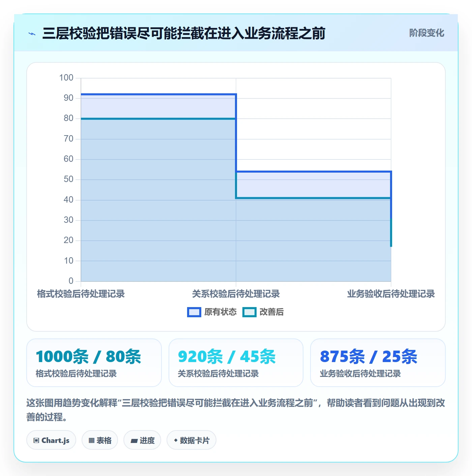Image resolution: width=472 pixels, height=476 pixels.
Task: Click the bar icon in the 进度 chip
Action: click(x=134, y=441)
